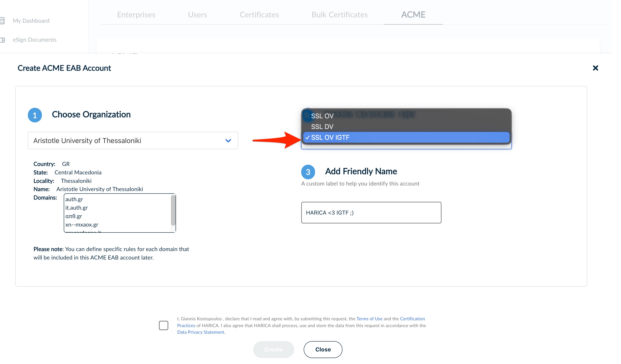Select the checked SSL OV IGTF option
Image resolution: width=621 pixels, height=364 pixels.
[330, 137]
